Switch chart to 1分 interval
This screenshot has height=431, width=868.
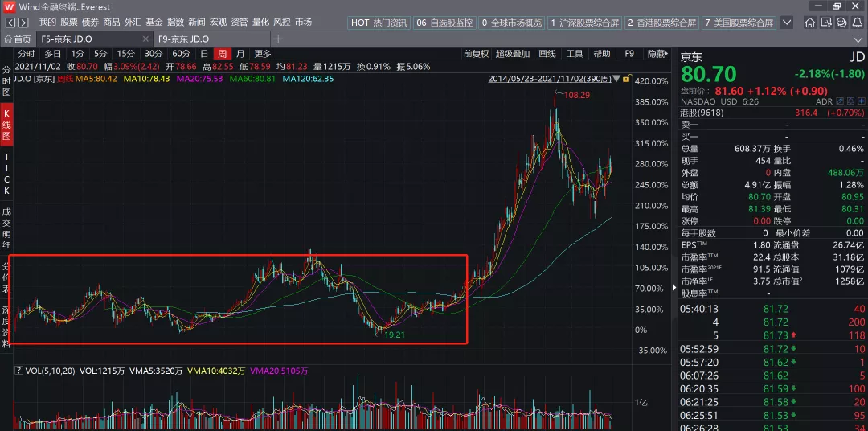pyautogui.click(x=77, y=54)
